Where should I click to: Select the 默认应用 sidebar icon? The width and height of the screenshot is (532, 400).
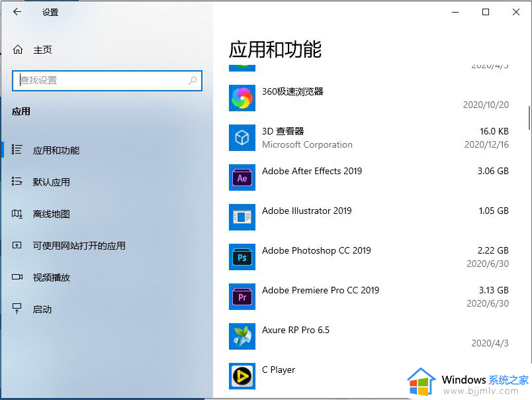17,181
